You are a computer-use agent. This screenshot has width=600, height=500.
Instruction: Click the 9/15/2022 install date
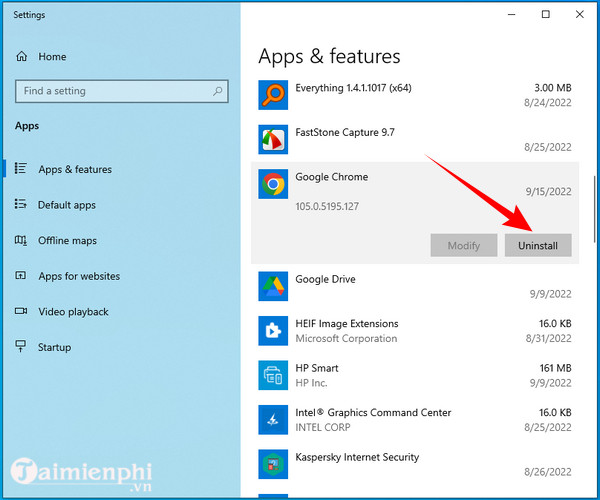(x=548, y=191)
